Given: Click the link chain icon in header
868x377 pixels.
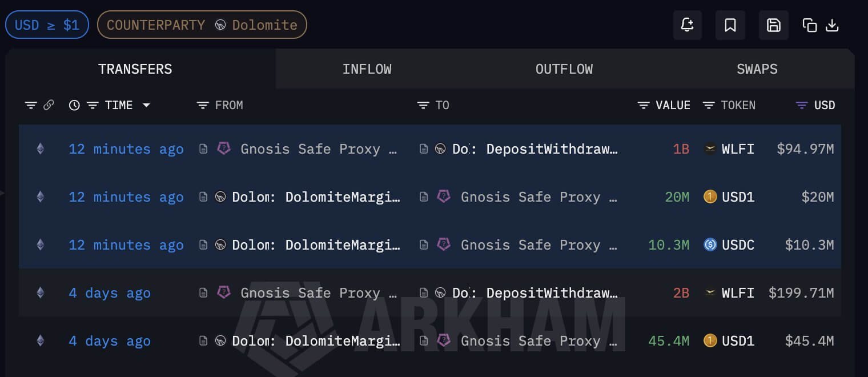Looking at the screenshot, I should (49, 105).
